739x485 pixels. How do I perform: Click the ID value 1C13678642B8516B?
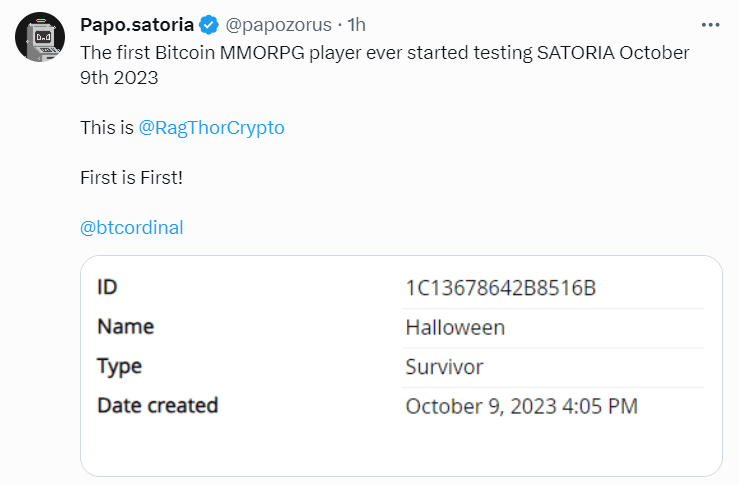[x=501, y=288]
